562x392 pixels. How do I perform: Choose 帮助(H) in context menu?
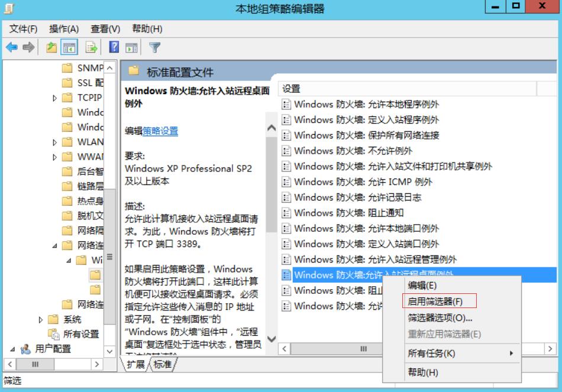click(451, 372)
